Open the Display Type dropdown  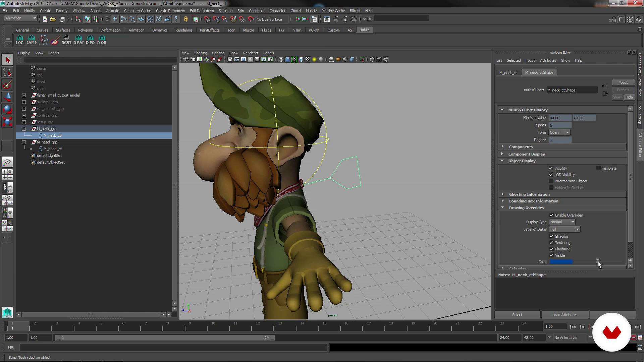[x=562, y=222]
